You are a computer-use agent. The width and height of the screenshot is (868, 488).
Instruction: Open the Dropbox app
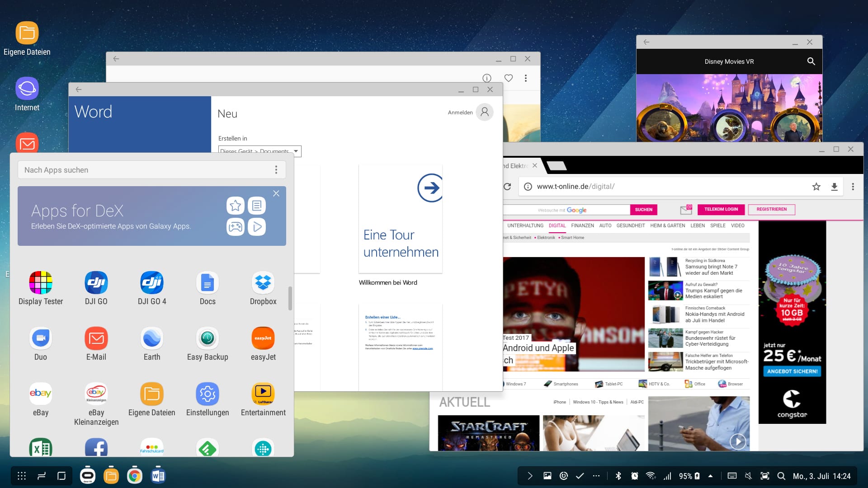263,283
